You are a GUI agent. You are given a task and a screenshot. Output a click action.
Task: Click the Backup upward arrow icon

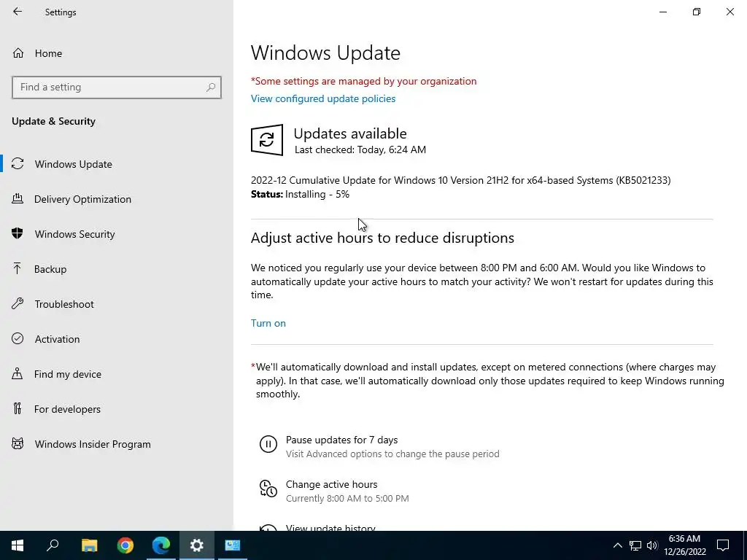(18, 268)
